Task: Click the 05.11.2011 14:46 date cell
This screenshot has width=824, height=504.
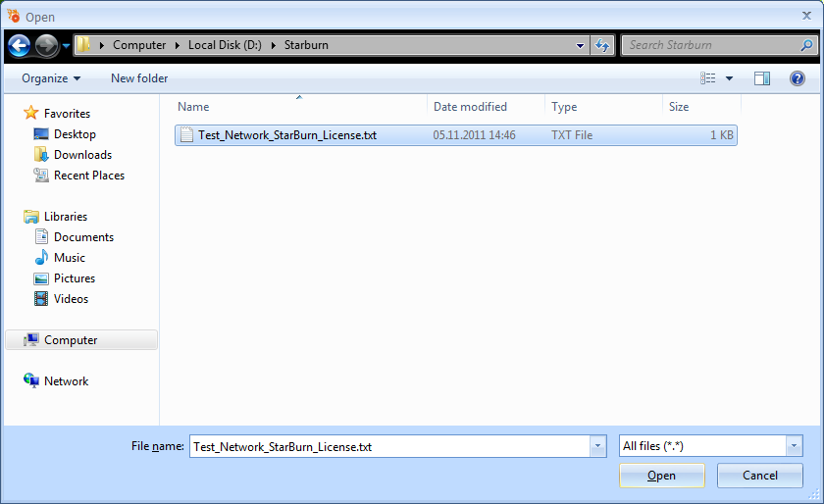Action: [474, 135]
